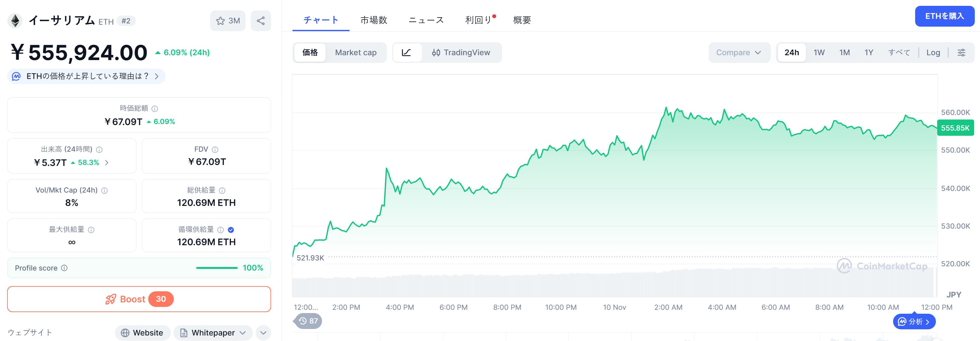Click the history clock 87 badge
The image size is (980, 341).
click(308, 321)
